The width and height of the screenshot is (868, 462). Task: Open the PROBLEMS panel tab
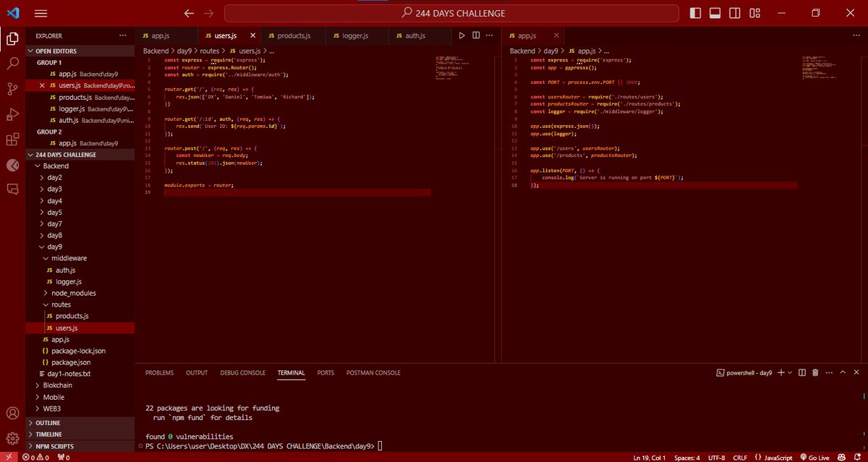tap(159, 373)
